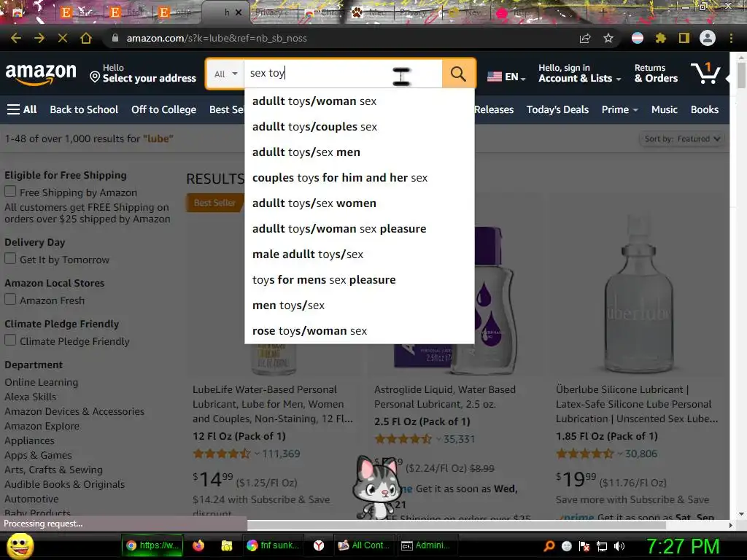The height and width of the screenshot is (560, 747).
Task: Open the Arts, Crafts & Sewing department
Action: click(x=53, y=470)
